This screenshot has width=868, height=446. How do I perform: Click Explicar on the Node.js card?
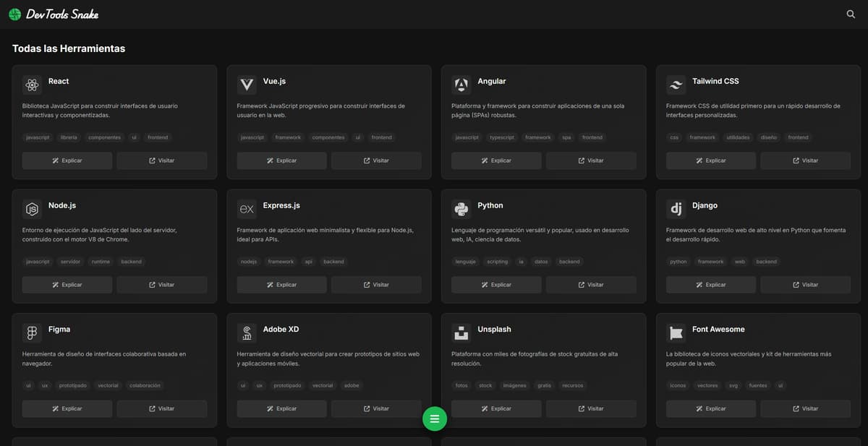coord(67,285)
